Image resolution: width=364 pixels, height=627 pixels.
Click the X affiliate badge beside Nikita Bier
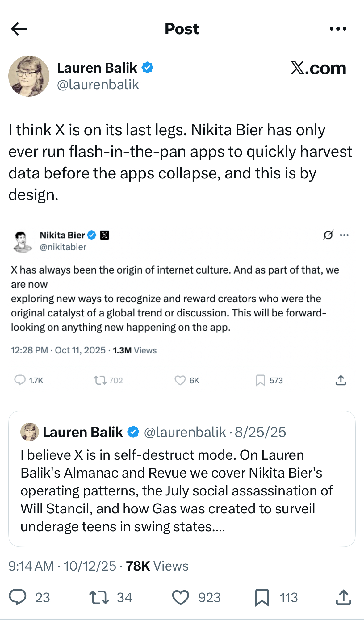point(105,235)
